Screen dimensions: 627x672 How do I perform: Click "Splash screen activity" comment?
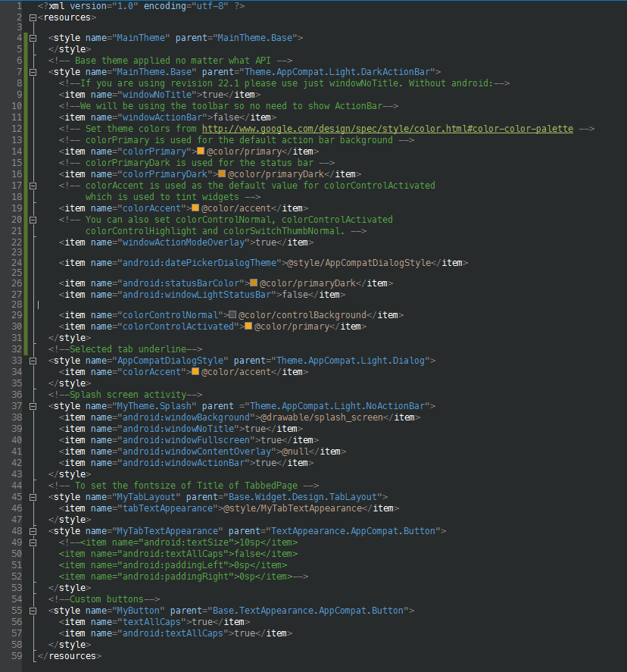128,394
